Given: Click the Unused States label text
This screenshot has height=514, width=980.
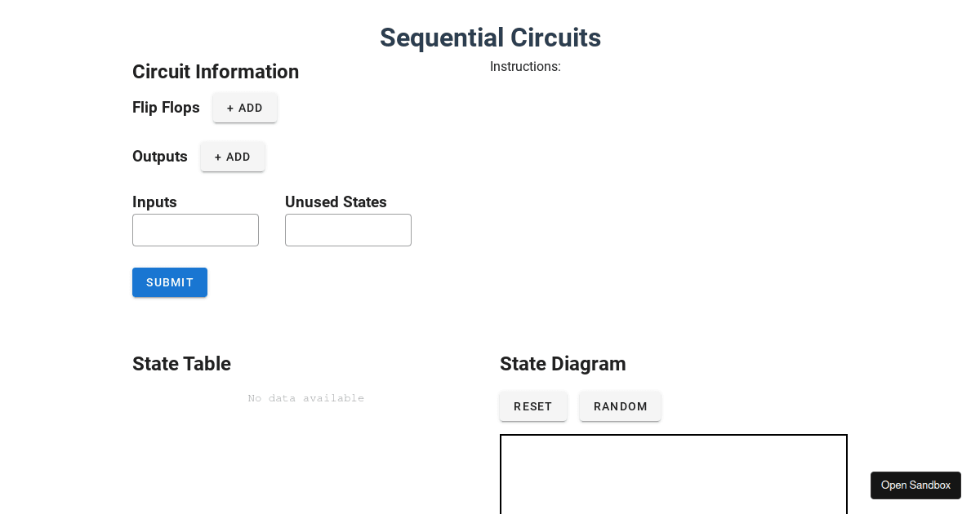Looking at the screenshot, I should (336, 202).
